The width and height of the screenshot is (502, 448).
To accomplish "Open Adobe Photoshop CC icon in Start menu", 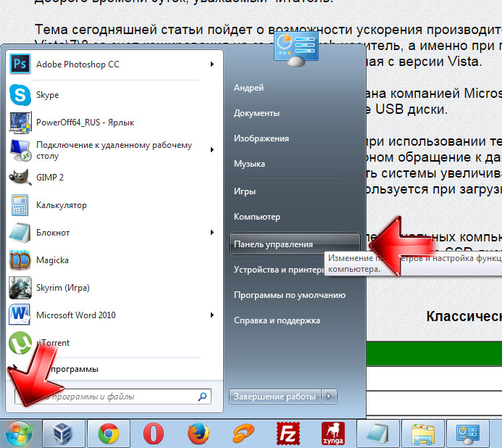I will pyautogui.click(x=20, y=64).
